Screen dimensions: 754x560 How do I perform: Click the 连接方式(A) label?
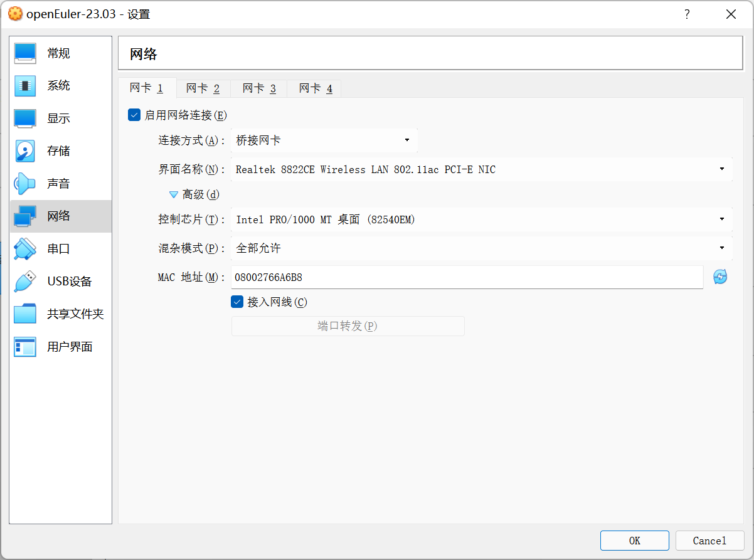(x=191, y=140)
